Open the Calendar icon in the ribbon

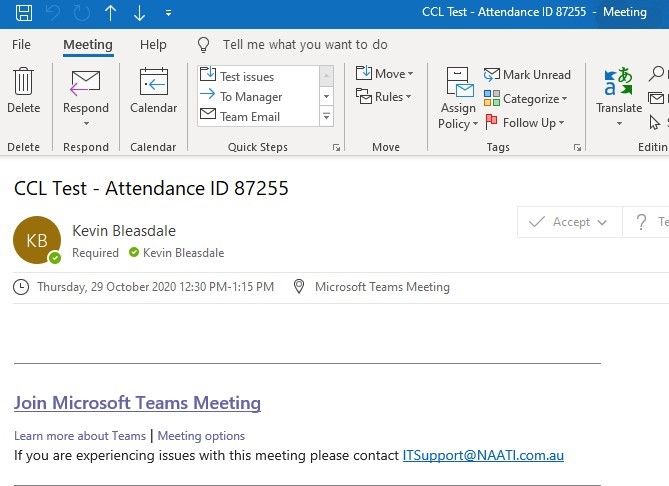154,81
